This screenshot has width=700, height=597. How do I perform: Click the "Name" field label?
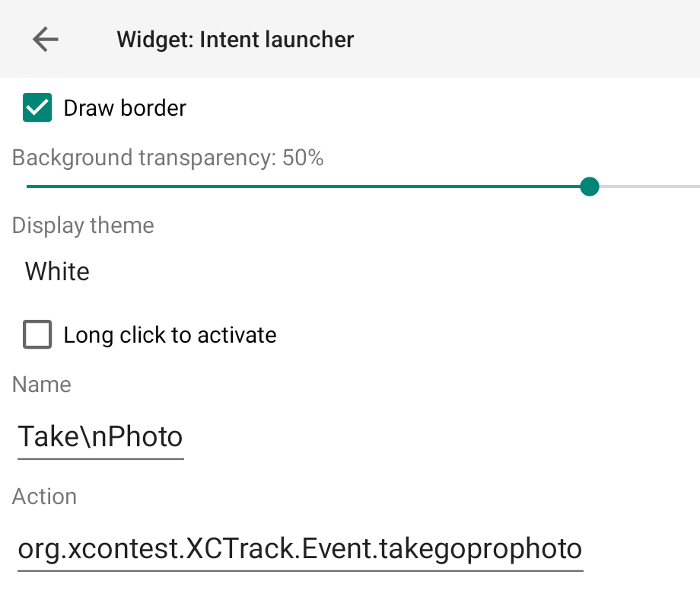42,385
